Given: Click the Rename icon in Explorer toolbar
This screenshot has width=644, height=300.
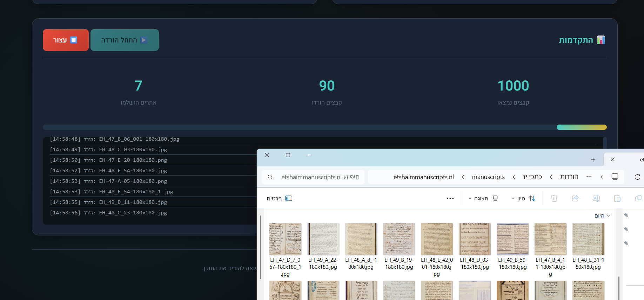Looking at the screenshot, I should tap(596, 198).
